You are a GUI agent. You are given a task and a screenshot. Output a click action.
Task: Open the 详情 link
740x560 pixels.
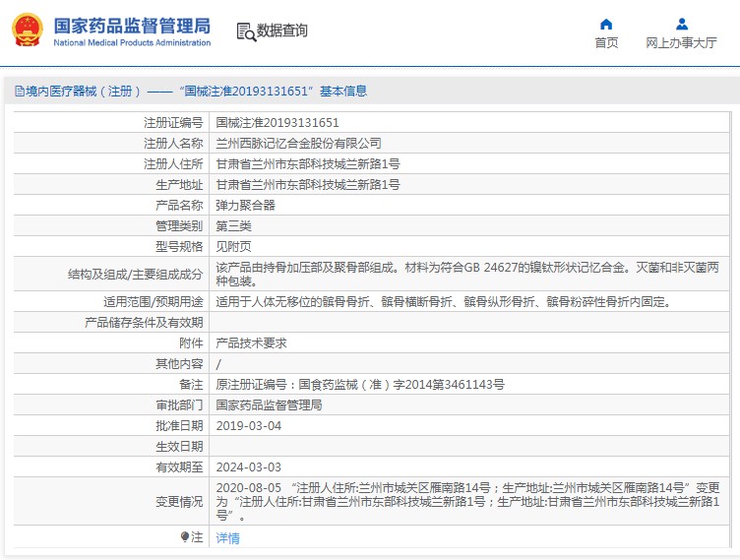pyautogui.click(x=227, y=537)
